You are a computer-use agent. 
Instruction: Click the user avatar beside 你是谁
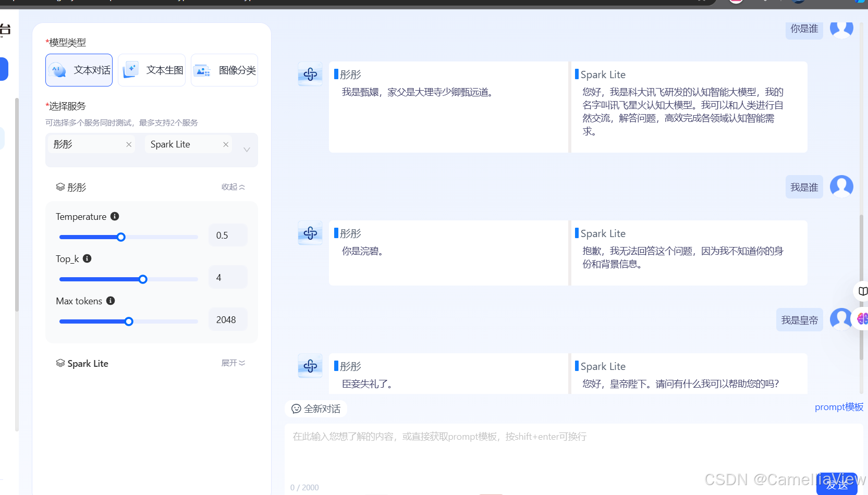click(841, 29)
